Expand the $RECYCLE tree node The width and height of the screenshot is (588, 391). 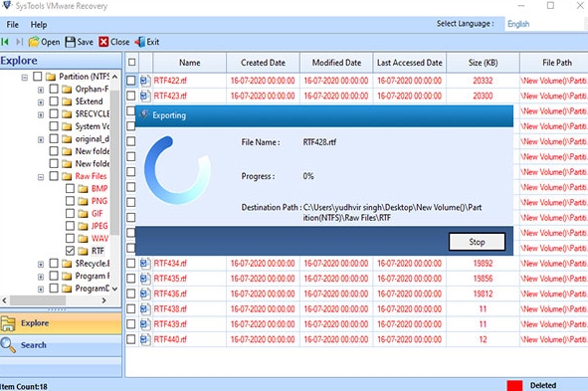41,114
